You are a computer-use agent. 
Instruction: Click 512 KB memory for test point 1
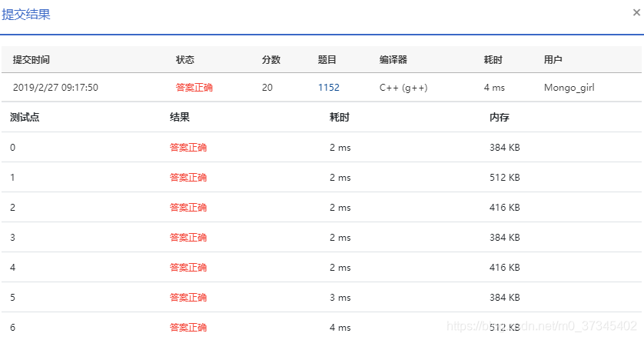click(505, 178)
